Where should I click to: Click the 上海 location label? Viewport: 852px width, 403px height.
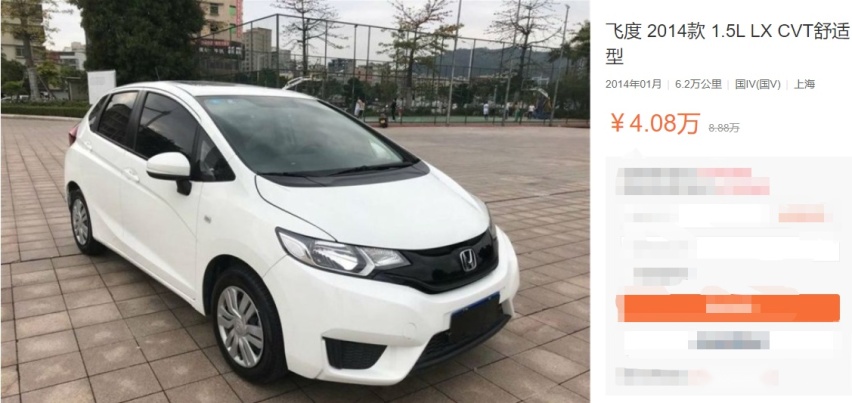(x=804, y=84)
